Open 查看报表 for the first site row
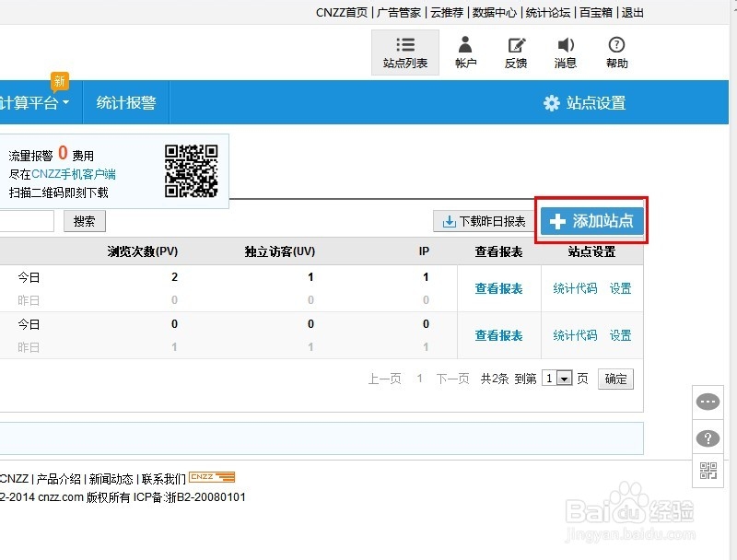 point(498,288)
